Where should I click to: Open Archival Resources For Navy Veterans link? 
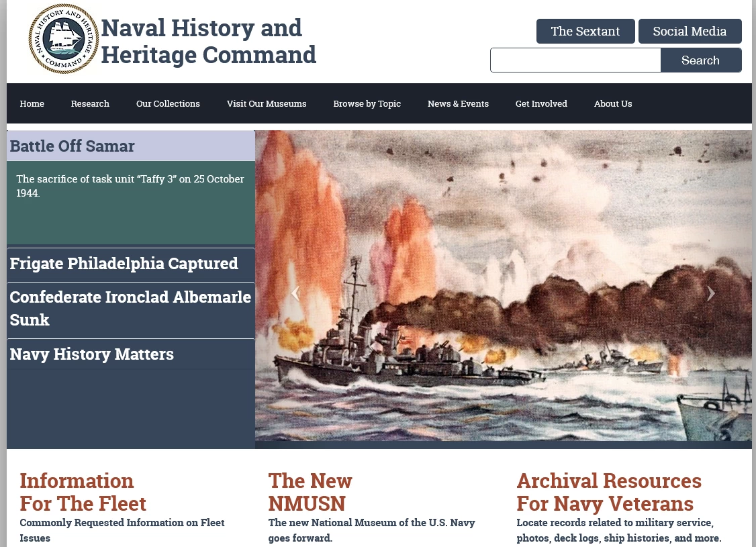(609, 492)
